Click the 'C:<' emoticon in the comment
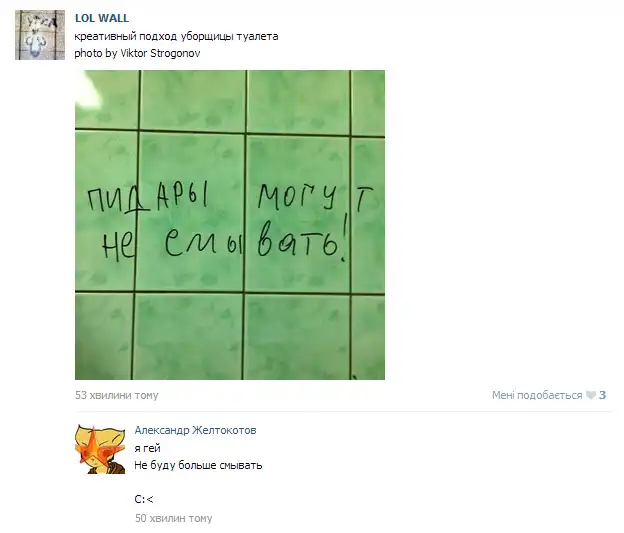The image size is (624, 533). coord(144,499)
